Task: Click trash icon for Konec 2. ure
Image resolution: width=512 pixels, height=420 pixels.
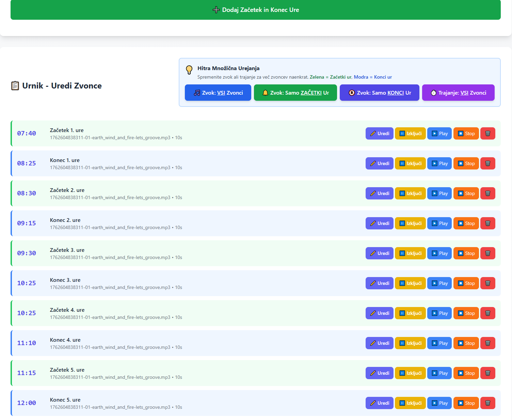Action: pos(487,223)
